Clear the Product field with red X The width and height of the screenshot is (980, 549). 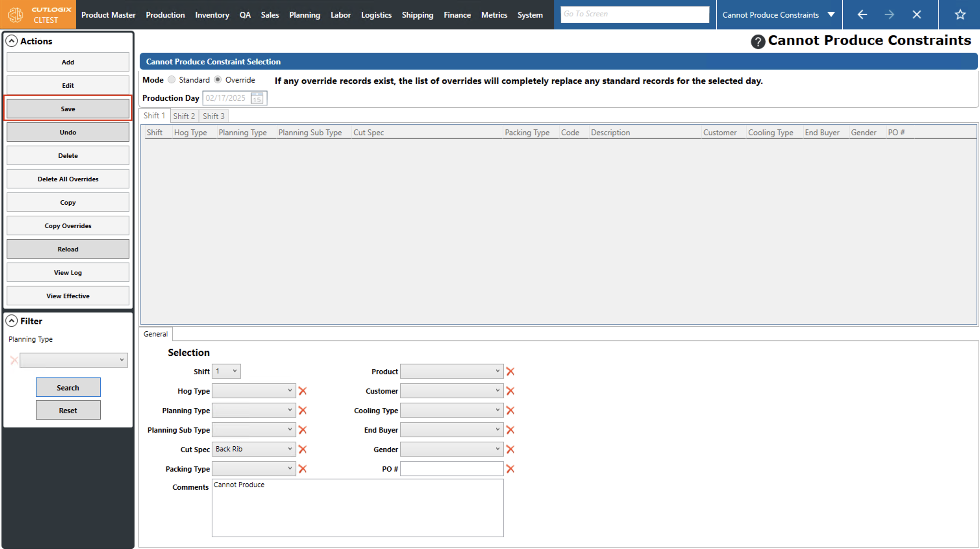[x=510, y=372]
